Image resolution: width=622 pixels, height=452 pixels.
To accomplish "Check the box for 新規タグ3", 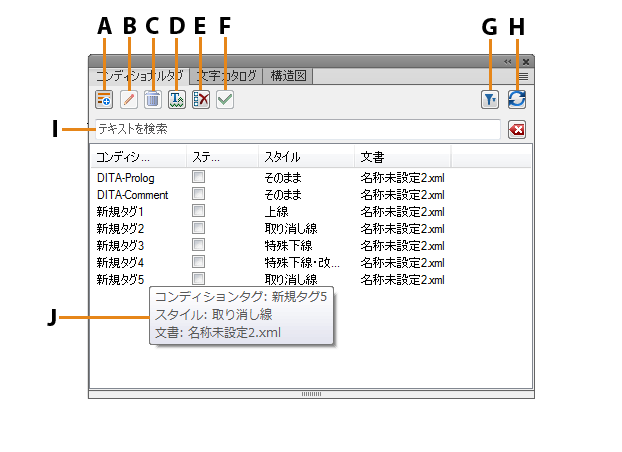I will [199, 245].
